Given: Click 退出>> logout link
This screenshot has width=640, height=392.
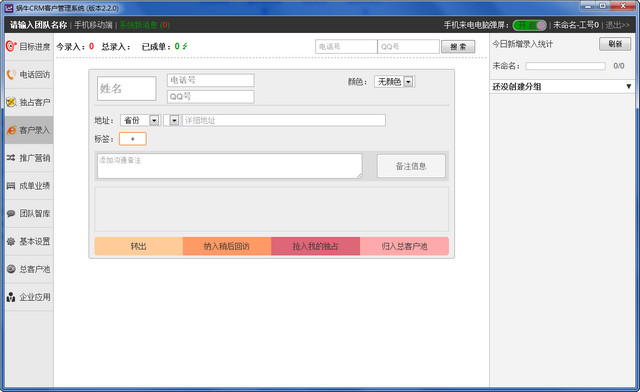Looking at the screenshot, I should pyautogui.click(x=618, y=25).
